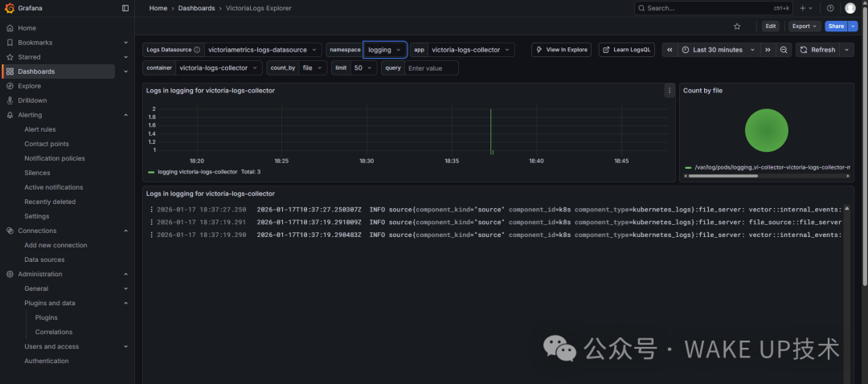The width and height of the screenshot is (868, 384).
Task: Open Data sources
Action: pos(44,259)
